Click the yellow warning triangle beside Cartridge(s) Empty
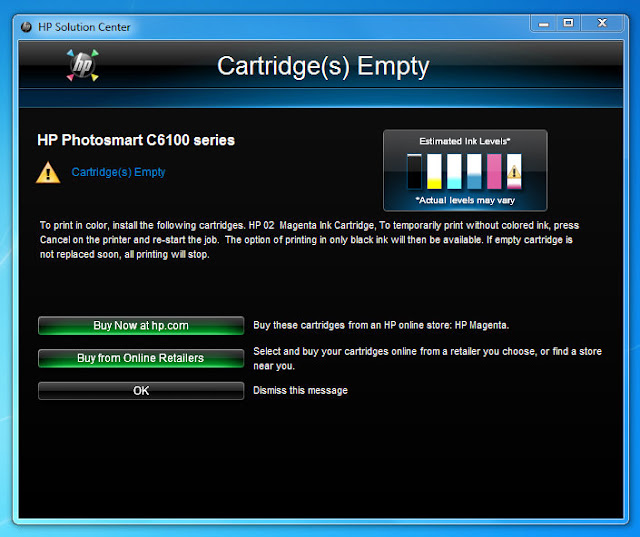This screenshot has width=640, height=537. (x=48, y=173)
